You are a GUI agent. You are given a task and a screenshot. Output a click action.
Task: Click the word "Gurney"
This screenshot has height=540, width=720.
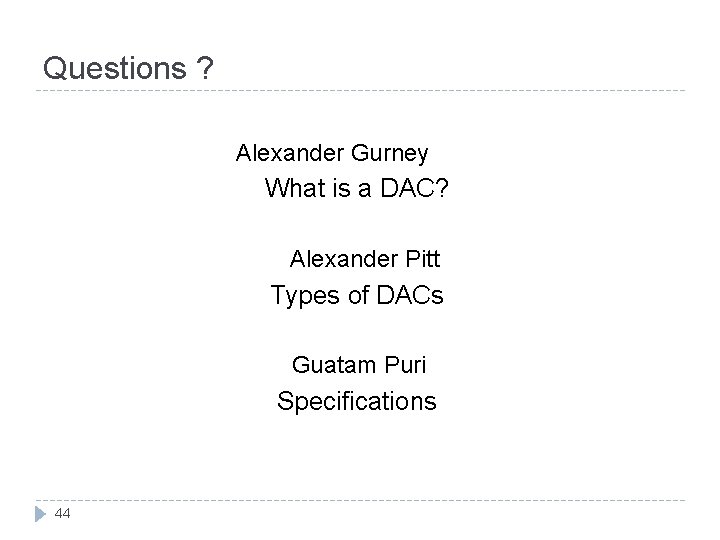(x=390, y=153)
